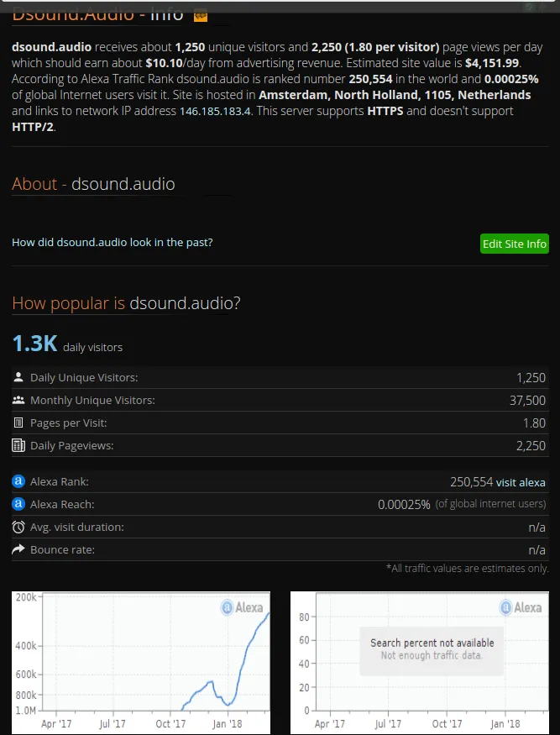The height and width of the screenshot is (735, 560).
Task: Click the 'Amsterdam, North Holland, 1105, Netherlands' location text
Action: point(395,95)
